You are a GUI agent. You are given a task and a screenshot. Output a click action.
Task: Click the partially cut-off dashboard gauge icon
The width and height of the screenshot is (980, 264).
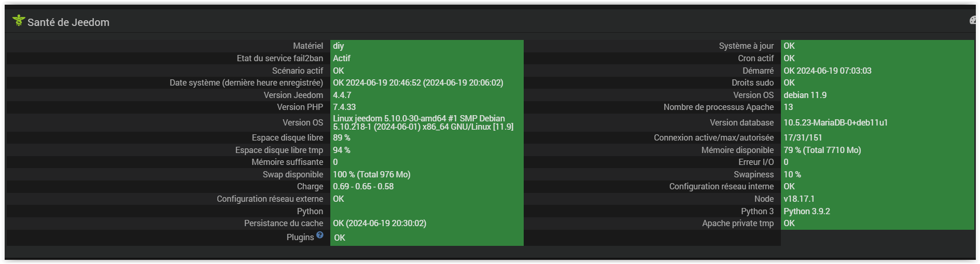coord(973,20)
